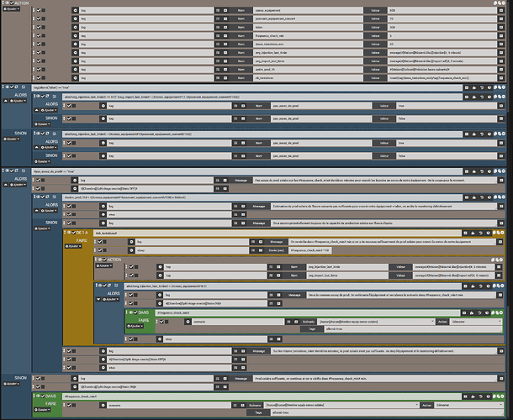Image resolution: width=513 pixels, height=420 pixels.
Task: Click remove icon on DE 1 A loop header
Action: 503,233
